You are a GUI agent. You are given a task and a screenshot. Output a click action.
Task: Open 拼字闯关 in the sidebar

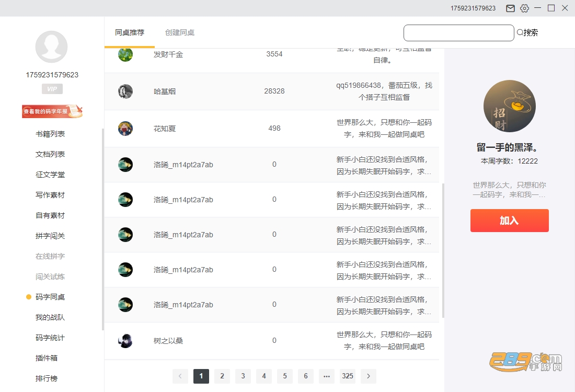(50, 236)
